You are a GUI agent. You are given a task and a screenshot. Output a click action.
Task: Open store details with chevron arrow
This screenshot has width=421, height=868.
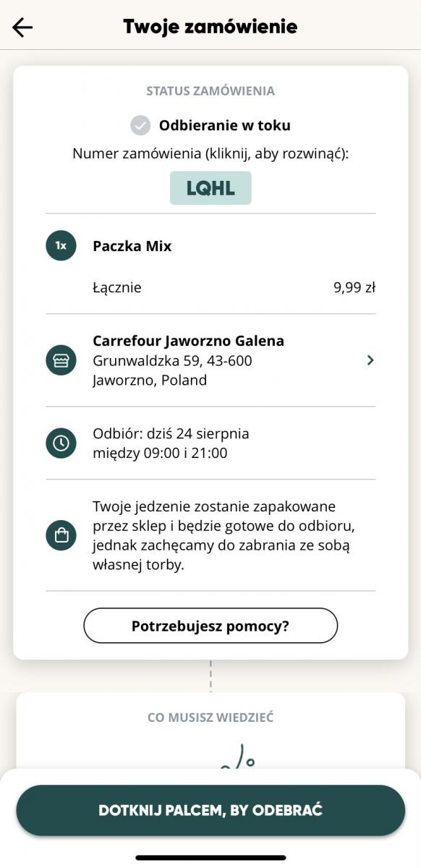click(x=370, y=360)
